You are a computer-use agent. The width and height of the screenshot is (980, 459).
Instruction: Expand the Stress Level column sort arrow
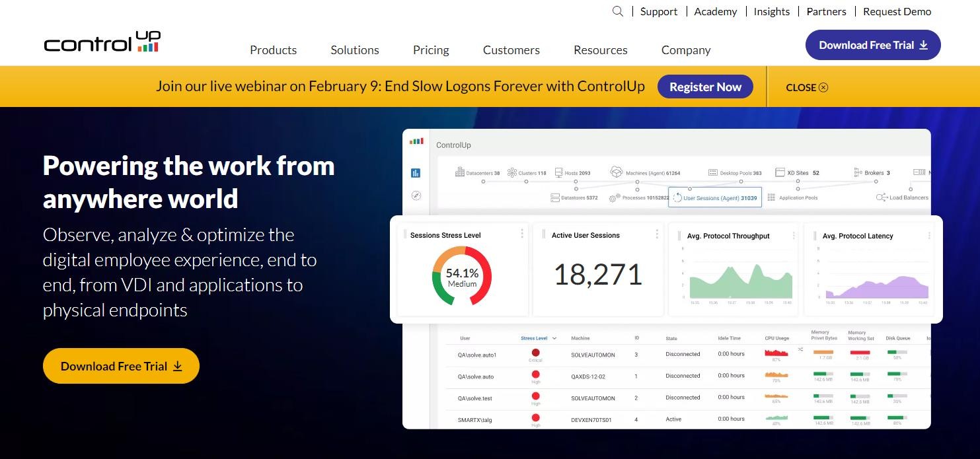[x=554, y=338]
